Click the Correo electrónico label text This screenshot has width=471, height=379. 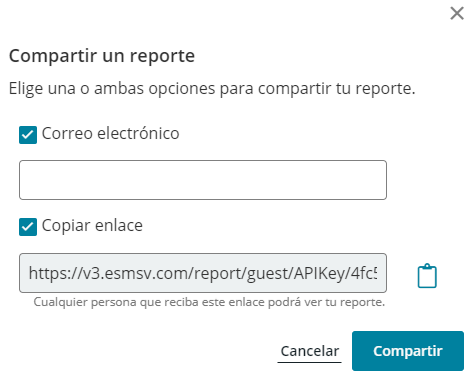[x=111, y=134]
